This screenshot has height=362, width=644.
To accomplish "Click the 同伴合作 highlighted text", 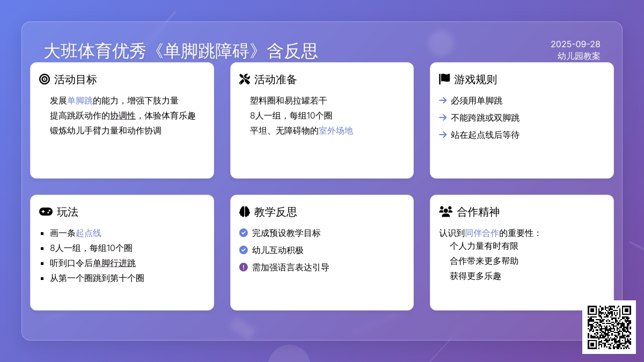I will tap(482, 233).
